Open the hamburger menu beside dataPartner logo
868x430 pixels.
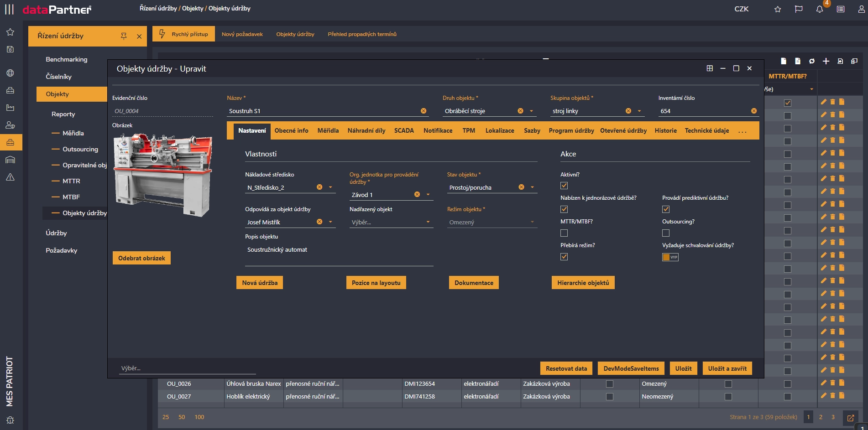9,9
